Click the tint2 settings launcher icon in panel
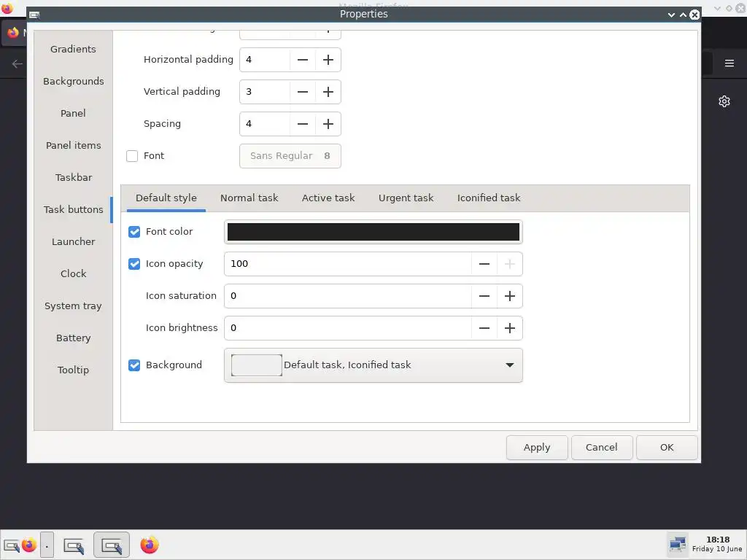This screenshot has width=747, height=560. pyautogui.click(x=12, y=545)
